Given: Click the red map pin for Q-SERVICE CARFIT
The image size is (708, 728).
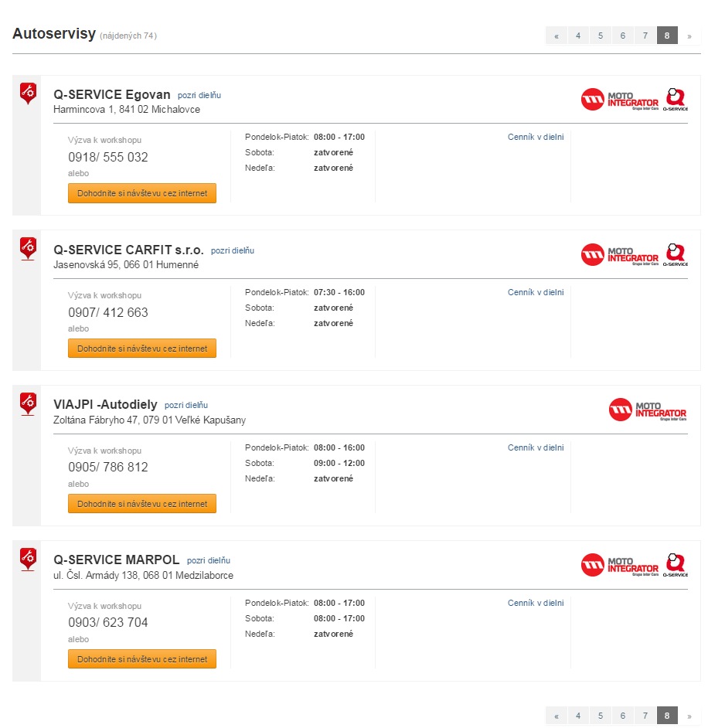Looking at the screenshot, I should click(28, 249).
